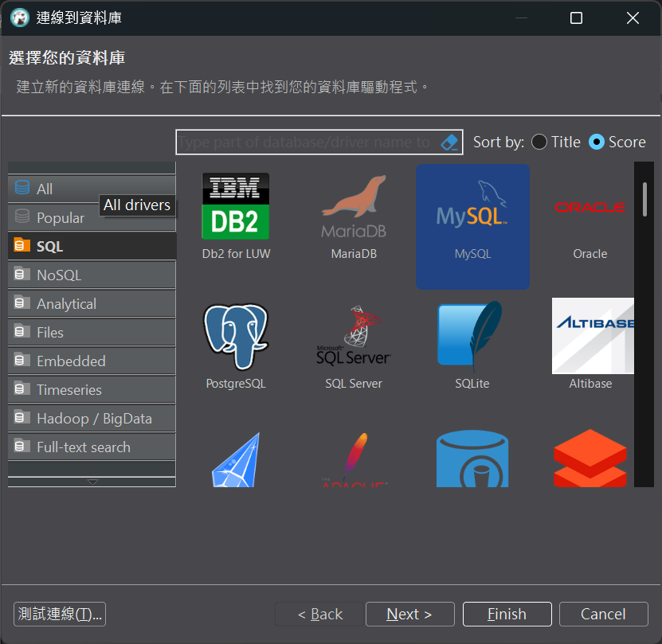Show the Full-text search category
The width and height of the screenshot is (662, 644).
(92, 447)
